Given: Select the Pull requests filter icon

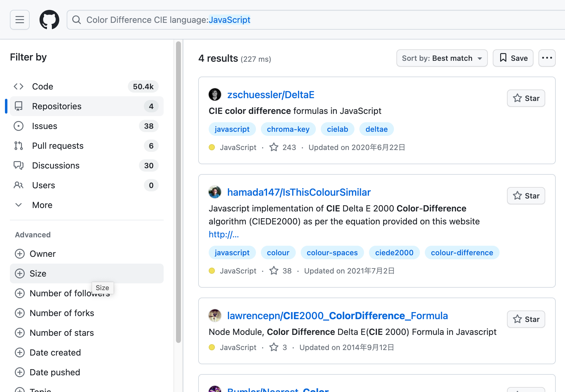Looking at the screenshot, I should (x=19, y=146).
